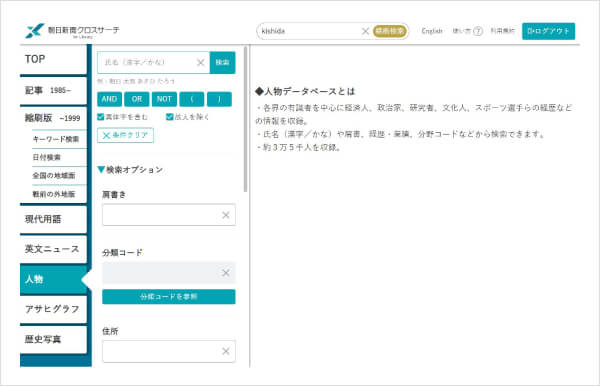The height and width of the screenshot is (386, 600).
Task: Open the 歴史写真 tab
Action: tap(53, 339)
